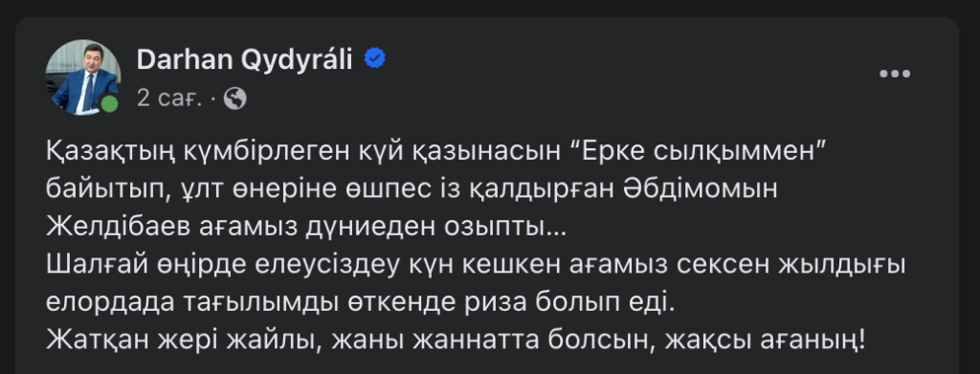Click the line starting with Шалғай өңірде

[x=477, y=265]
